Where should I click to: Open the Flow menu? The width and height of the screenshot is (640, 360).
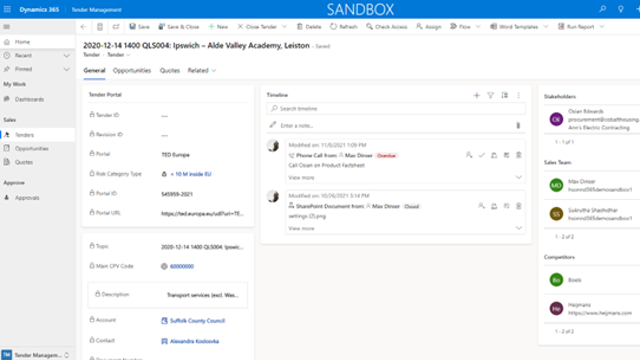click(460, 27)
